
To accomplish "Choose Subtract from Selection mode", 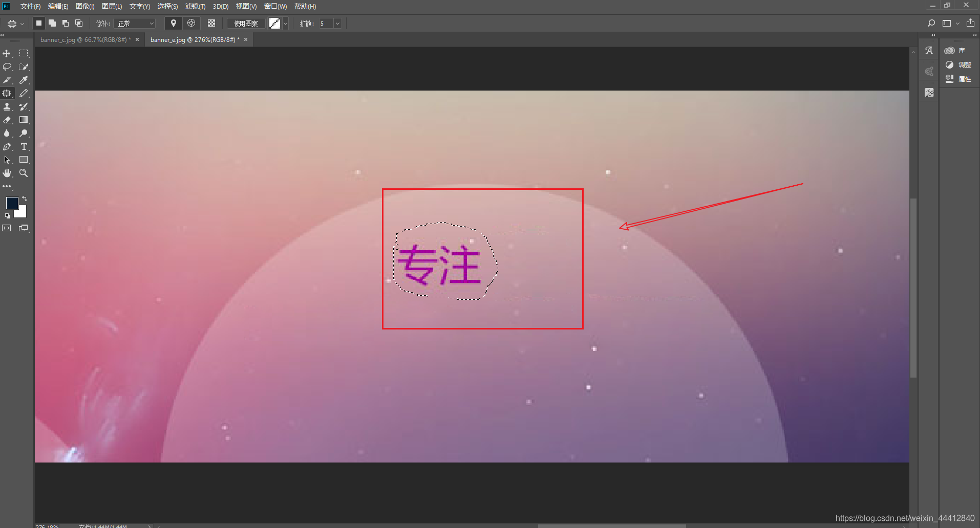I will (66, 23).
